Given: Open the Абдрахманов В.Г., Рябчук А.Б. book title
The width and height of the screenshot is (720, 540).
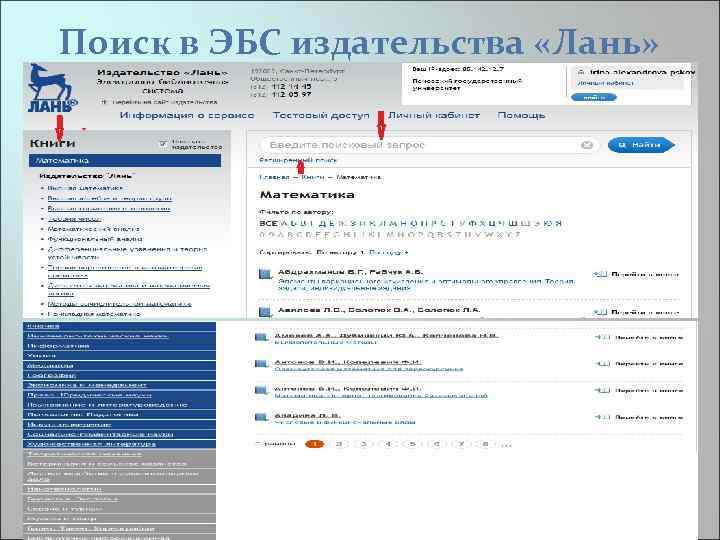Looking at the screenshot, I should (x=426, y=285).
